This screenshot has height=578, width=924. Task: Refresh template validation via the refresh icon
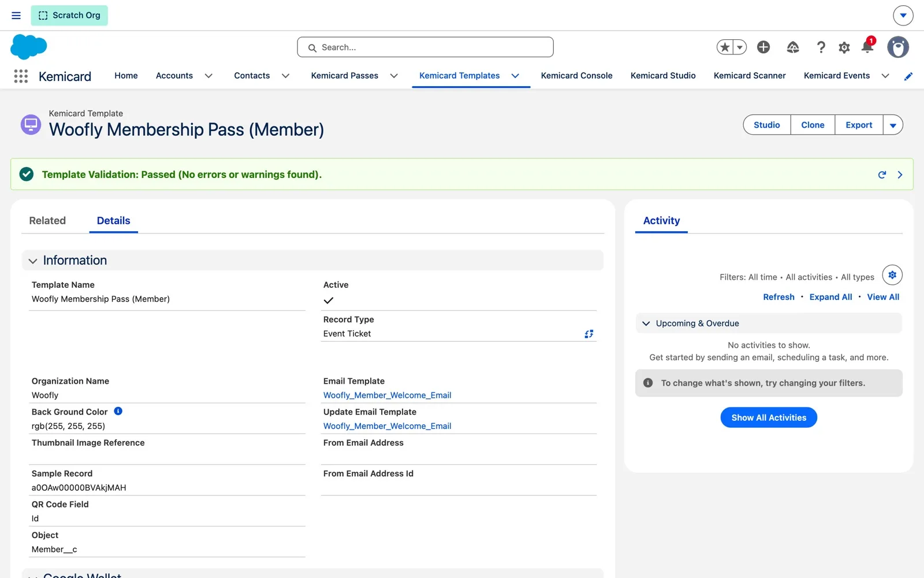882,175
